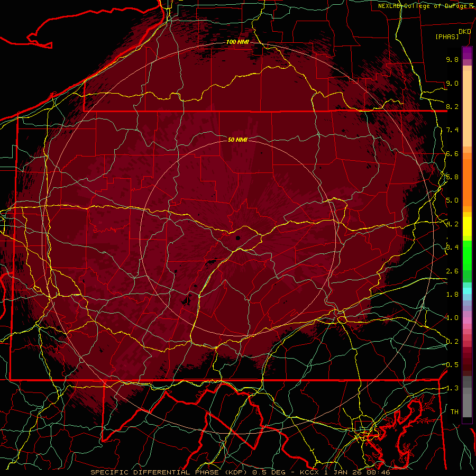Click the KCCX station identifier
Viewport: 476px width, 476px height.
309,472
